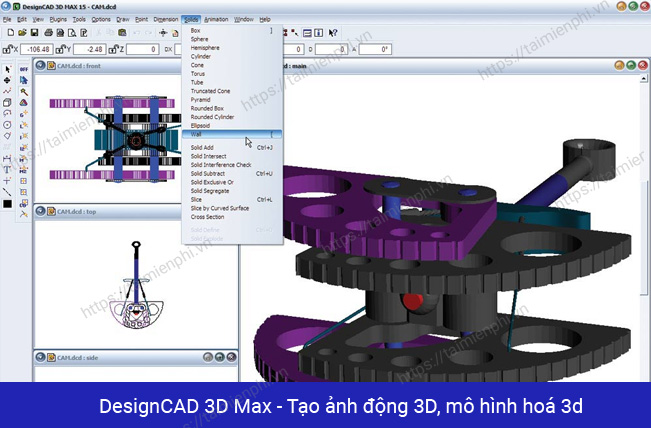
Task: Choose Box from the Solids menu
Action: pyautogui.click(x=232, y=30)
